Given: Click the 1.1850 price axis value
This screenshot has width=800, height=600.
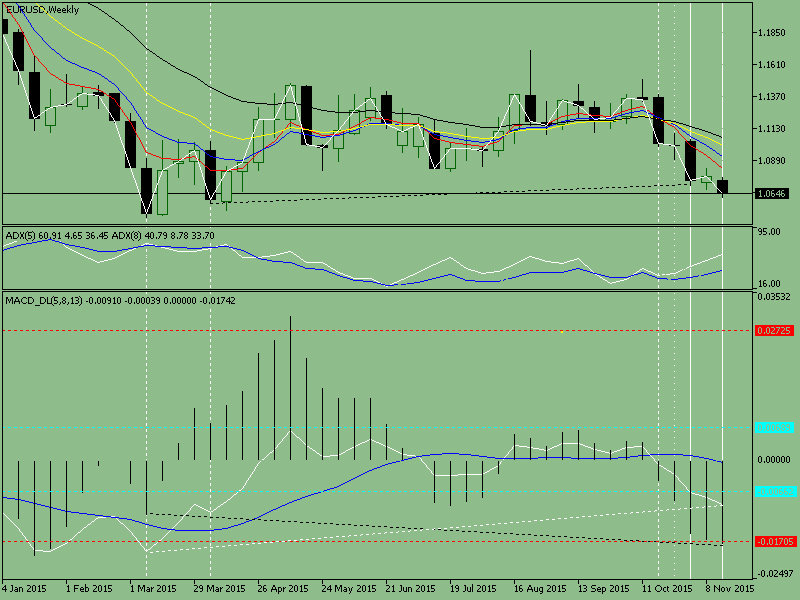Looking at the screenshot, I should [x=772, y=33].
